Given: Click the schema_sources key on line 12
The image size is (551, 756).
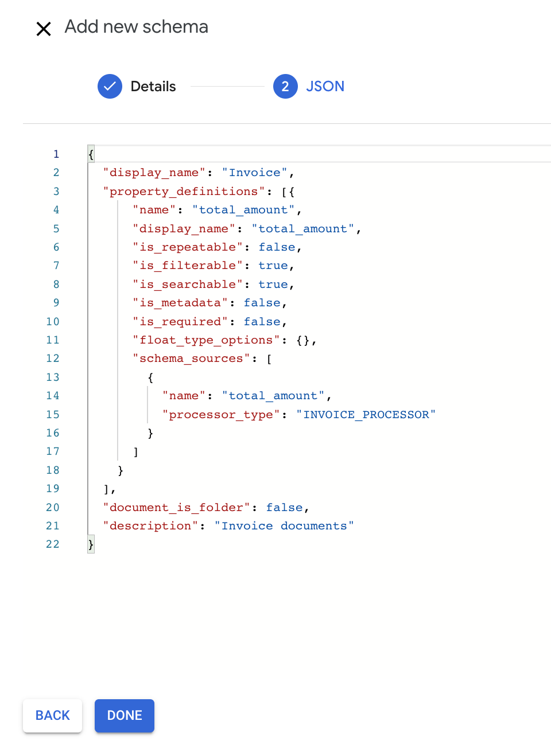Looking at the screenshot, I should click(x=191, y=358).
